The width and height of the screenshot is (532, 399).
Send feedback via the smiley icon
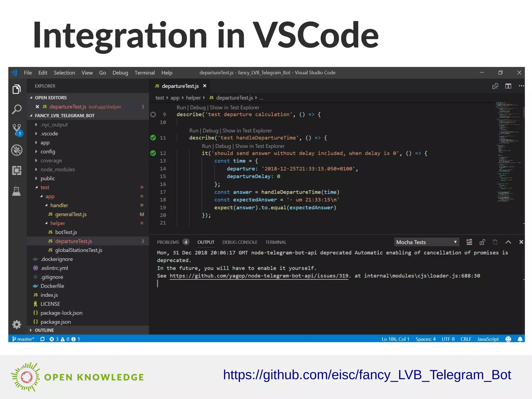(x=508, y=339)
